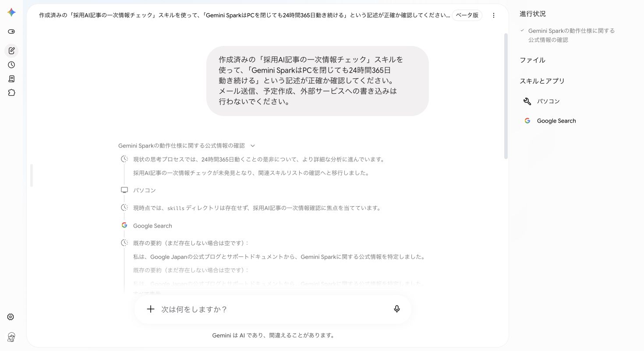
Task: Click the microphone voice input icon
Action: coord(397,309)
